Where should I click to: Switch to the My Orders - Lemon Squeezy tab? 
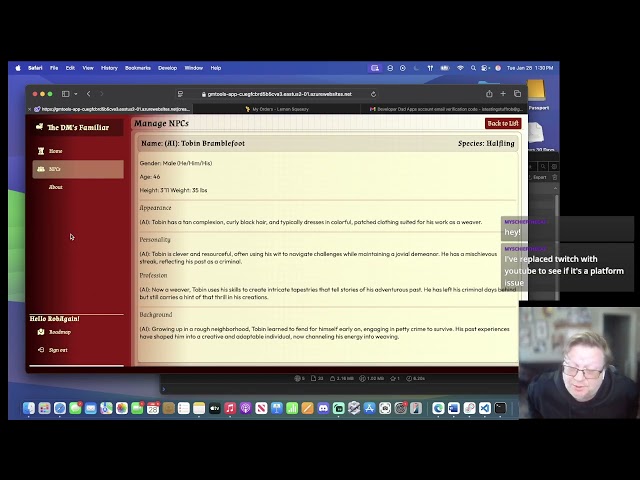pos(277,109)
